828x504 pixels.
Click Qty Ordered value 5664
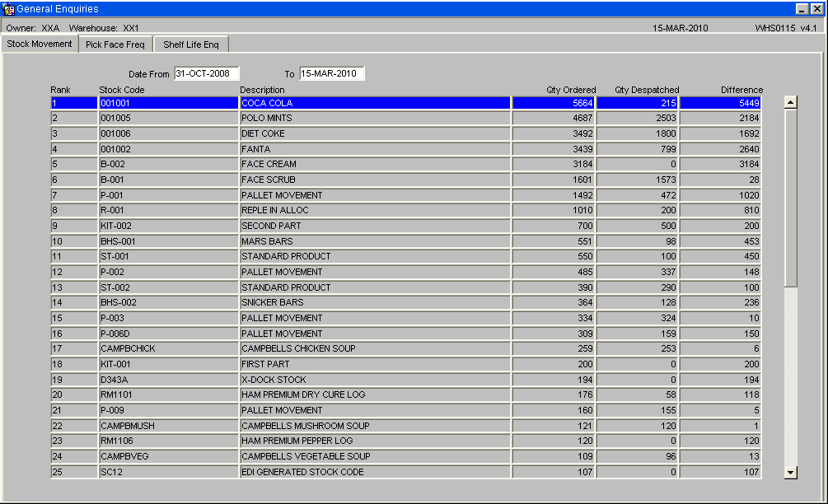pos(554,103)
